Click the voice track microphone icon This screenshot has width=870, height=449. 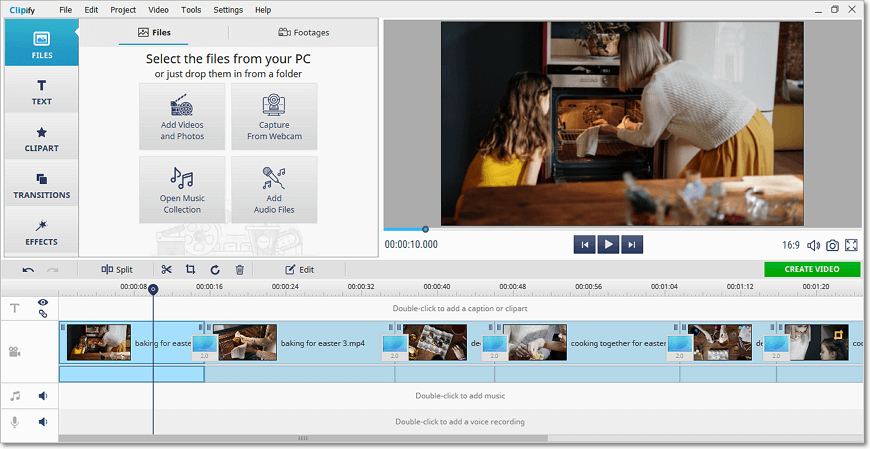coord(15,422)
